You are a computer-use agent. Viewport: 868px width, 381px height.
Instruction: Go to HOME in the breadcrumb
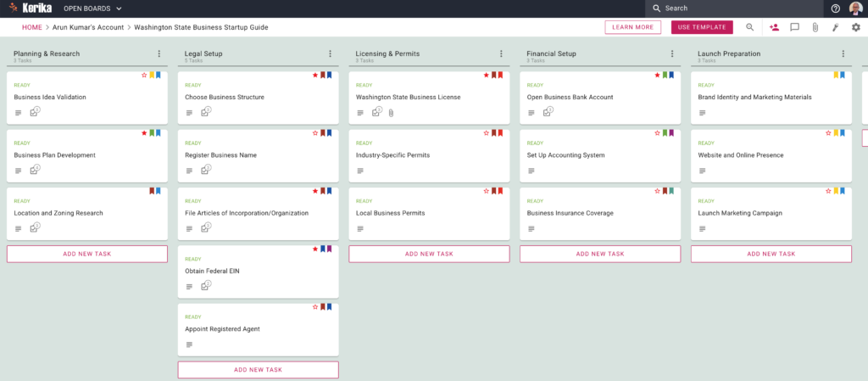point(31,27)
